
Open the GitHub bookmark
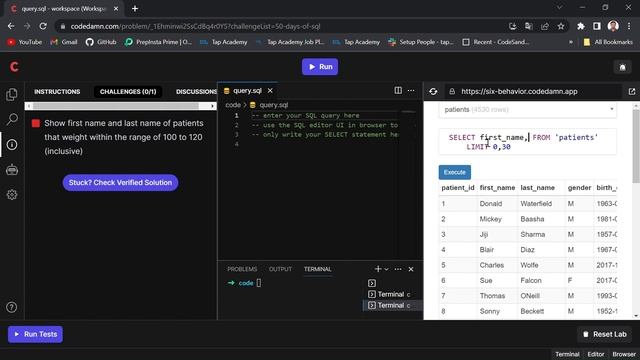pyautogui.click(x=101, y=42)
